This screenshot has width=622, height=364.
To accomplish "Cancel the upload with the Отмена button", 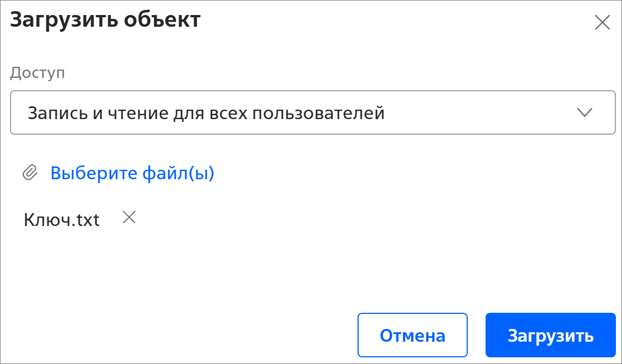I will (x=412, y=335).
